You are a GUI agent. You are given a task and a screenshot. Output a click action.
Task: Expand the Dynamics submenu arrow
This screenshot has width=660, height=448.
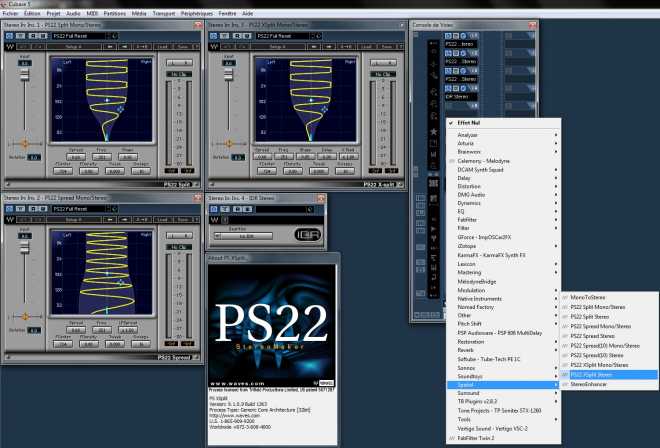[x=556, y=203]
